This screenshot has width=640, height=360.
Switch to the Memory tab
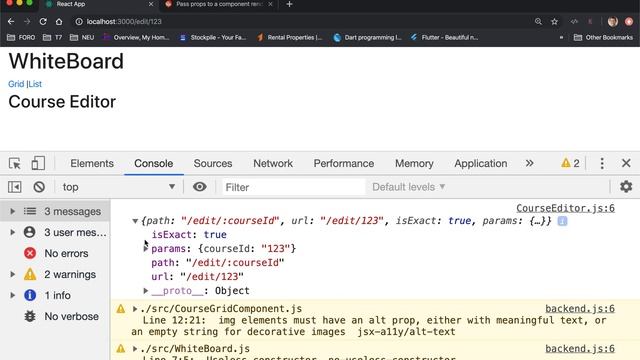[x=414, y=163]
